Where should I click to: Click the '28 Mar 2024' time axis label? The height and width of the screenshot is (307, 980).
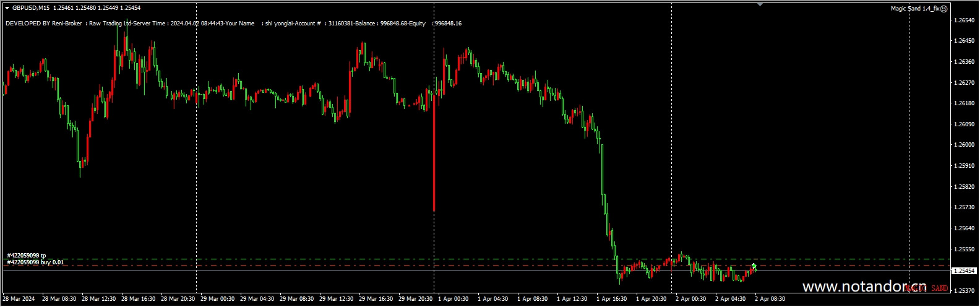click(x=18, y=299)
